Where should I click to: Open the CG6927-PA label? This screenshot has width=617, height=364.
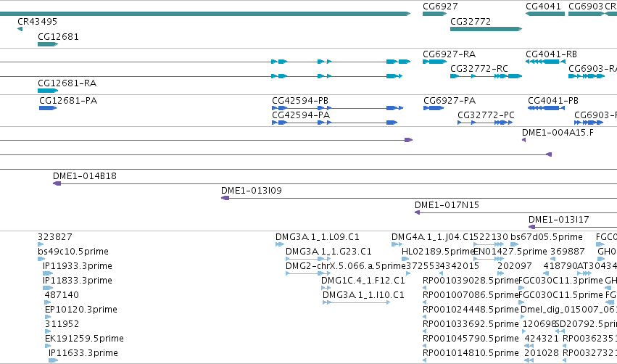point(450,100)
